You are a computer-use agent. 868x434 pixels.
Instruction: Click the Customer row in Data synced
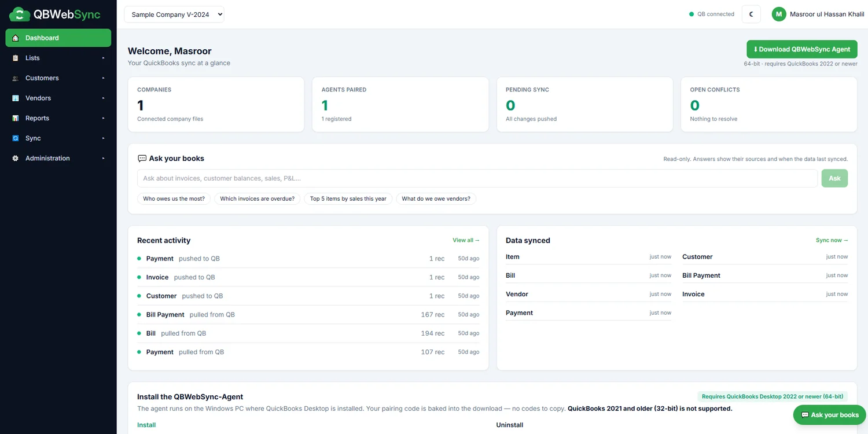tap(765, 257)
